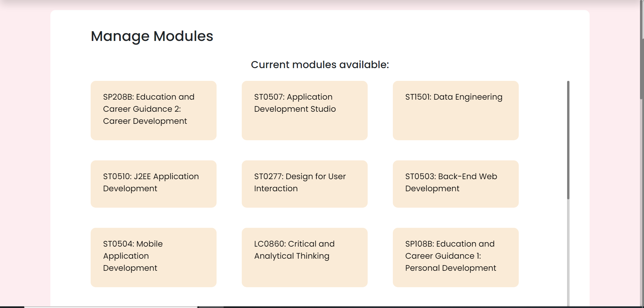This screenshot has width=644, height=308.
Task: Open the SP208B Career Development module card
Action: coord(153,110)
